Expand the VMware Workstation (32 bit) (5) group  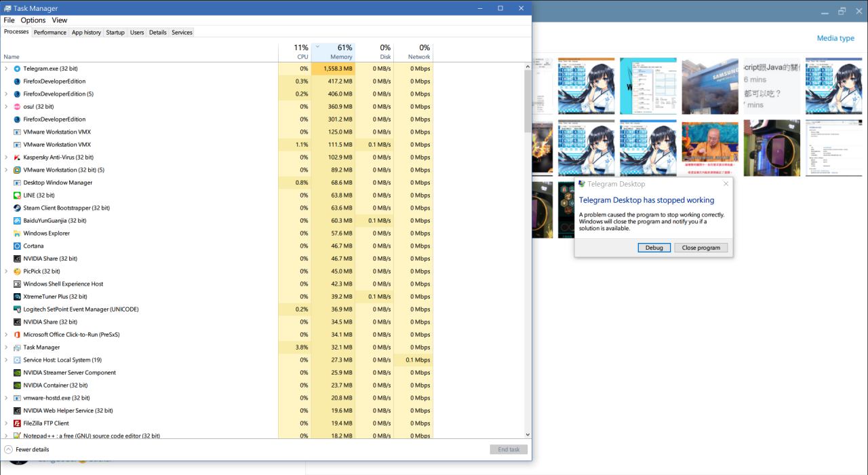[x=6, y=170]
